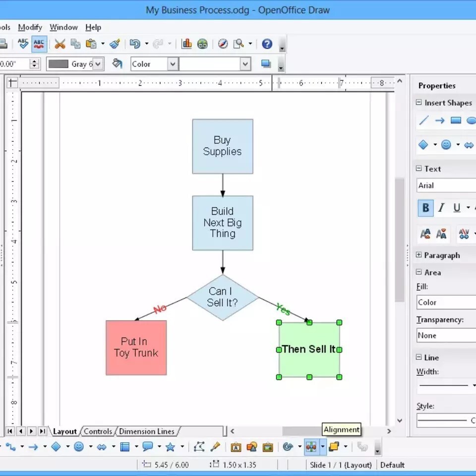Select the smiley Symbol Shapes in sidebar
This screenshot has height=476, width=476.
click(x=446, y=144)
